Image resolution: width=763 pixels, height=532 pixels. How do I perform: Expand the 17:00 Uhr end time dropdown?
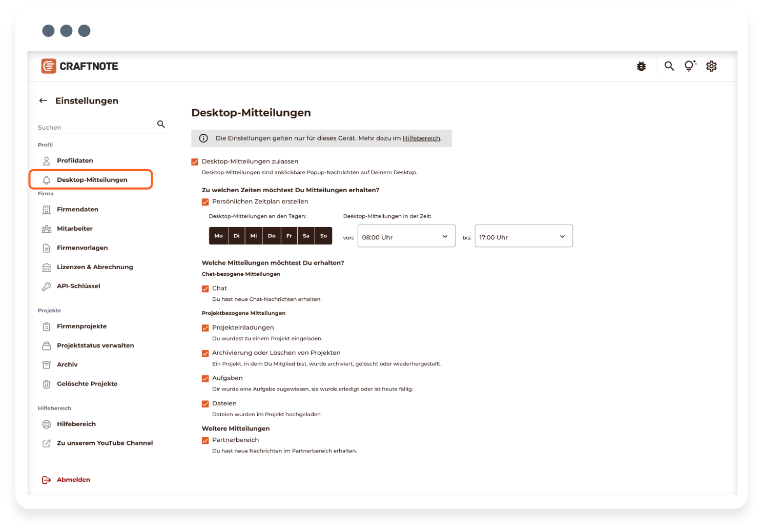pyautogui.click(x=523, y=236)
